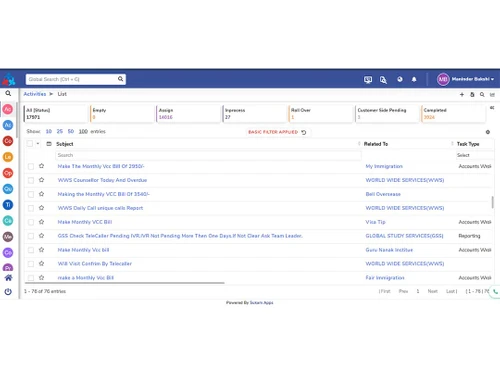Check 'Making the Monthly VCC Bill Of 3540/-' row
The height and width of the screenshot is (375, 500).
(31, 194)
